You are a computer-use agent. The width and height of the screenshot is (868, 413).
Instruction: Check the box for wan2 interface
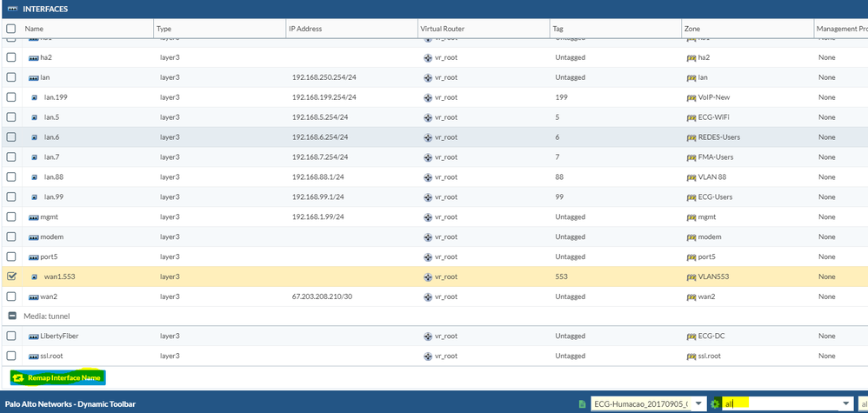(11, 296)
